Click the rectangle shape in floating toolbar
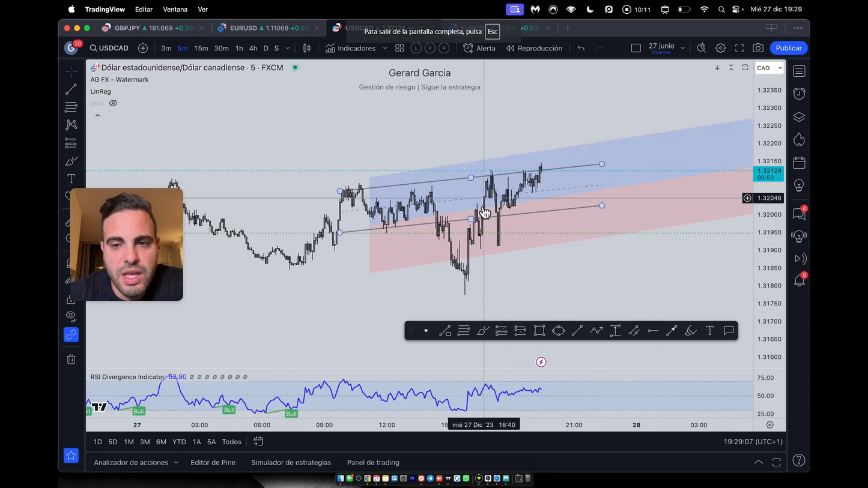This screenshot has width=868, height=488. pyautogui.click(x=539, y=331)
